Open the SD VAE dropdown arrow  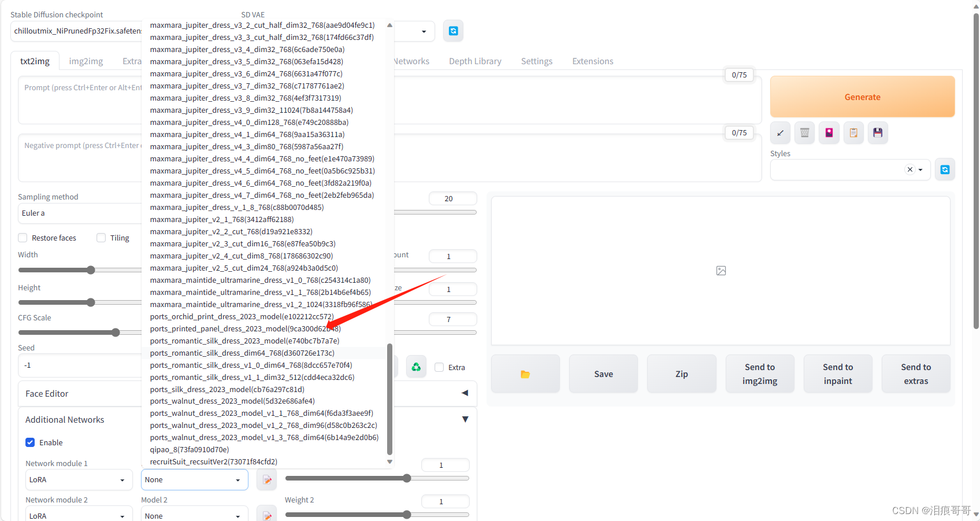pyautogui.click(x=424, y=31)
